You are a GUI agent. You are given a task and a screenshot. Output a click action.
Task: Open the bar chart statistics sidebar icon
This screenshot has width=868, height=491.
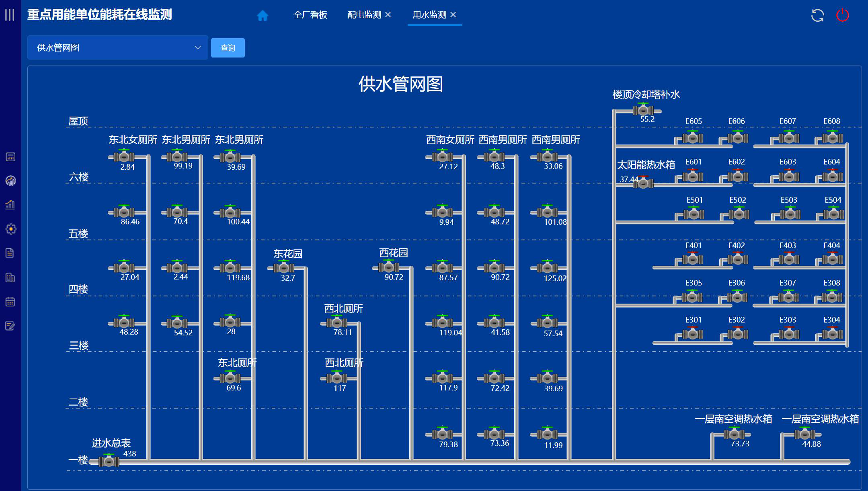tap(10, 205)
